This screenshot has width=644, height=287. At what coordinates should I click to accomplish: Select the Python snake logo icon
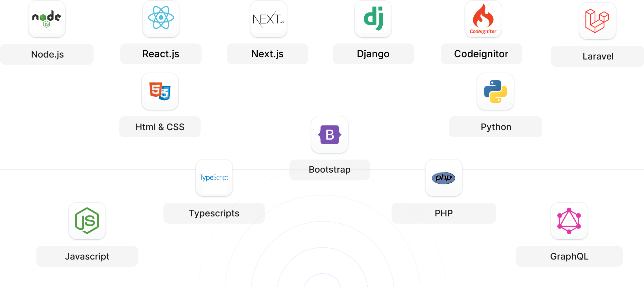tap(495, 92)
